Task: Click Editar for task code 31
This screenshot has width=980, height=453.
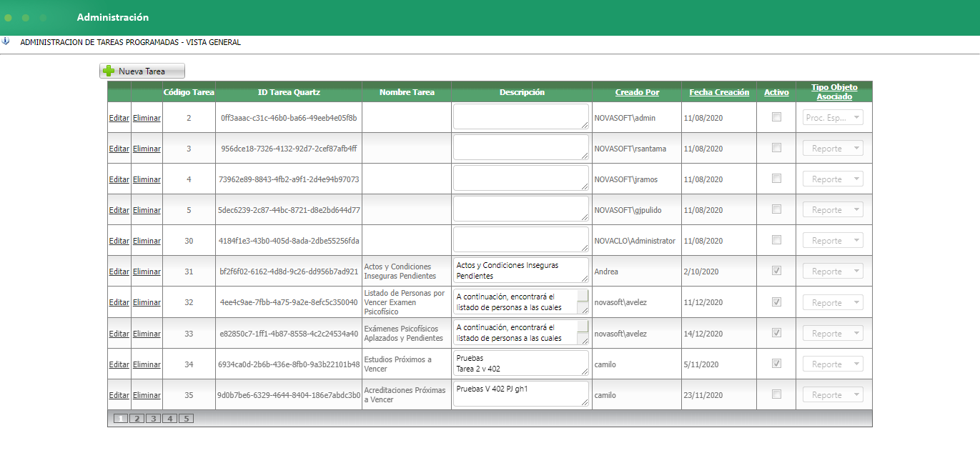Action: coord(119,272)
